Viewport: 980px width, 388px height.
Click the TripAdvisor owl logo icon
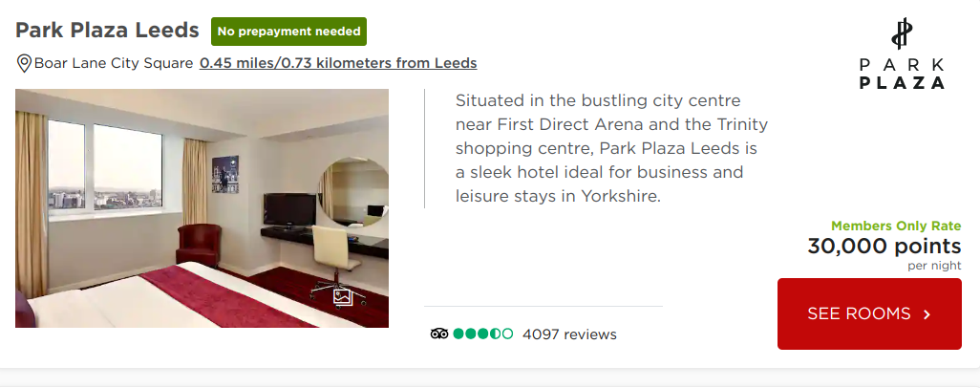pyautogui.click(x=439, y=334)
